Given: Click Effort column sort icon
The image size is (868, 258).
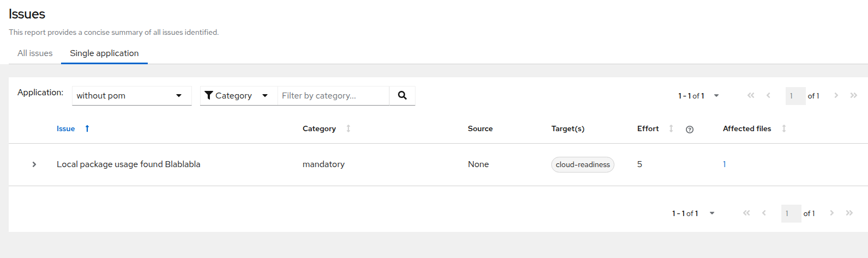Looking at the screenshot, I should [671, 128].
